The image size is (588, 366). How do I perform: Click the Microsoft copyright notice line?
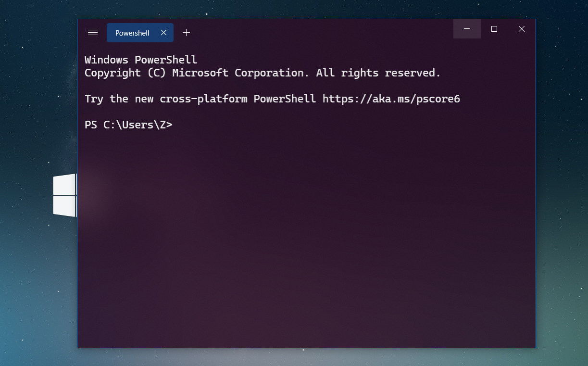pos(262,73)
